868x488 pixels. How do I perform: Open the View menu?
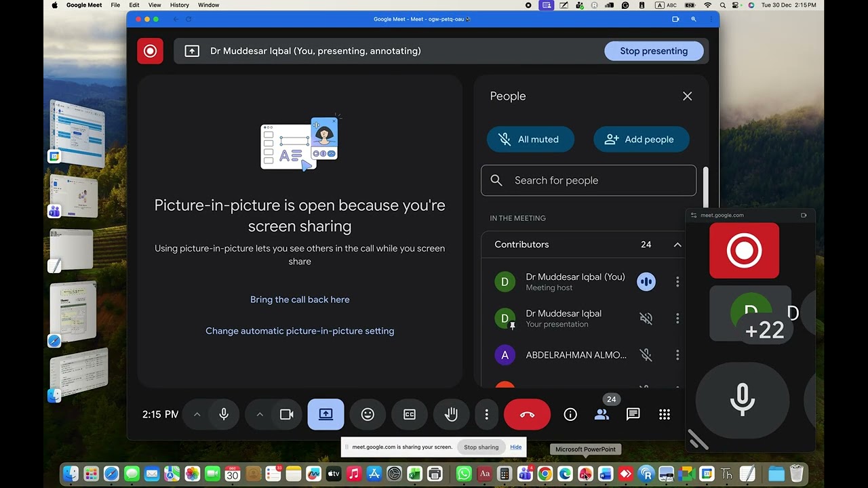[155, 5]
